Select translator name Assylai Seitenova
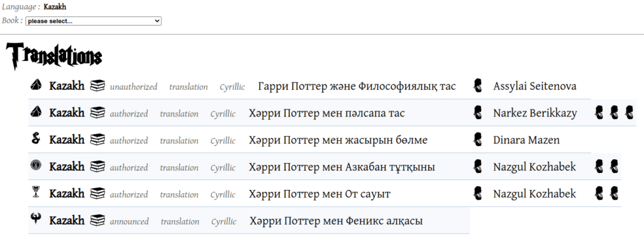The width and height of the screenshot is (644, 241). pos(535,86)
